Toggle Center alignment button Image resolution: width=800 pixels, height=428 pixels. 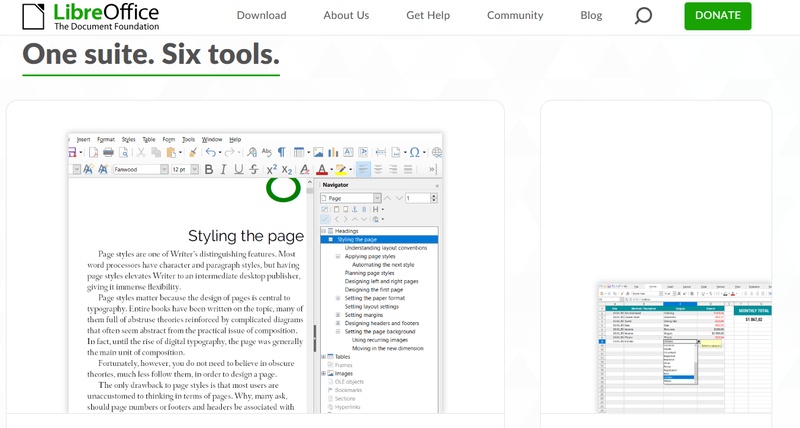click(378, 169)
